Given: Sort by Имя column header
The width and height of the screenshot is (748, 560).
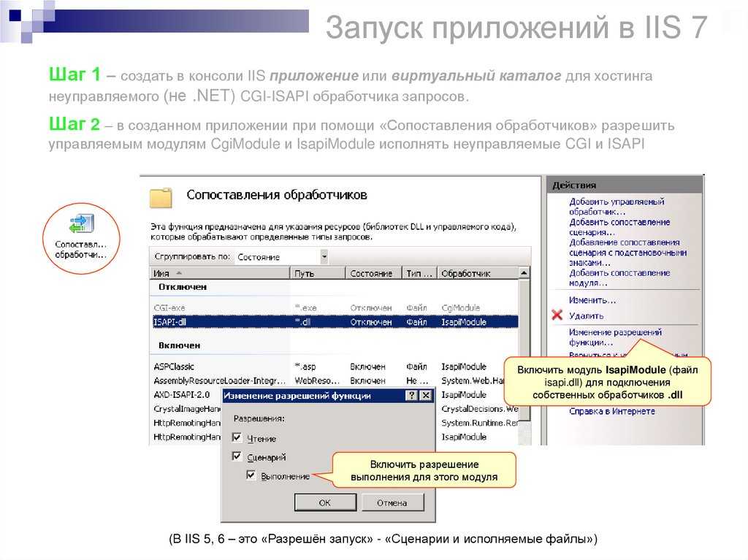Looking at the screenshot, I should click(220, 273).
